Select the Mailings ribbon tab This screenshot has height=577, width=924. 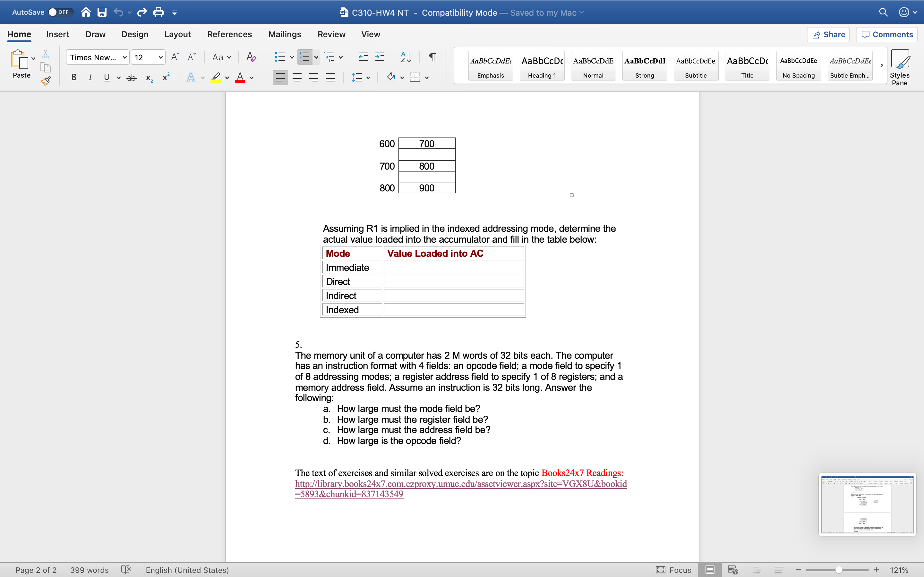pyautogui.click(x=285, y=34)
